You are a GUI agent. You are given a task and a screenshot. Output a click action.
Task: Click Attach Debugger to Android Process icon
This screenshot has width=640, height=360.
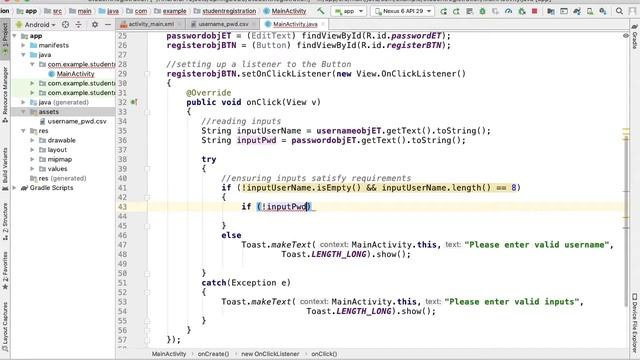[522, 11]
